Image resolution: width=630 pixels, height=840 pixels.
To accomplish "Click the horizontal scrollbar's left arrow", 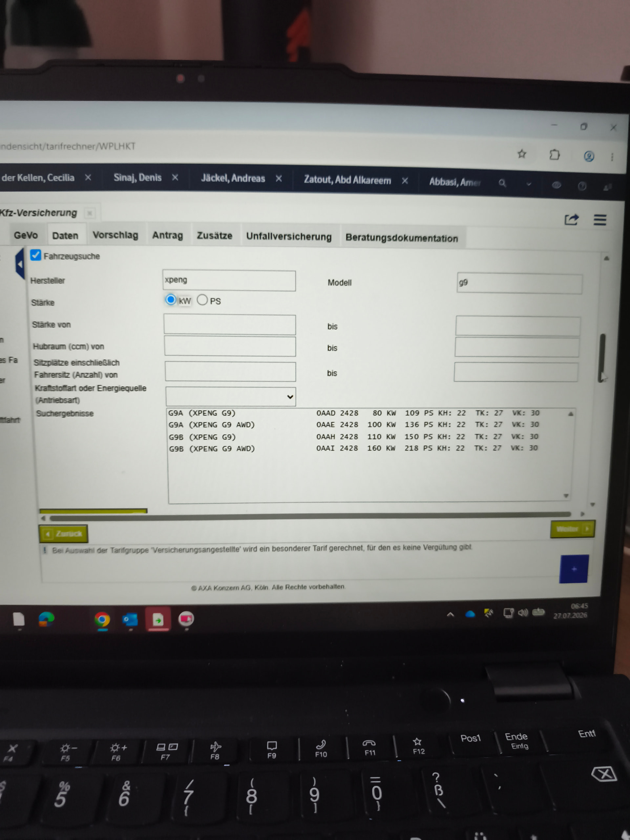I will (x=43, y=518).
